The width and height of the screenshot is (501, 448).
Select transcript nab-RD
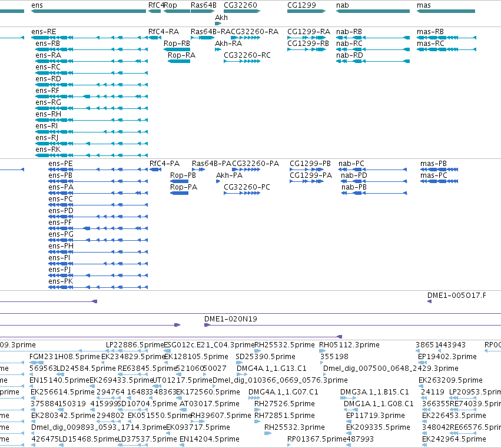(373, 61)
